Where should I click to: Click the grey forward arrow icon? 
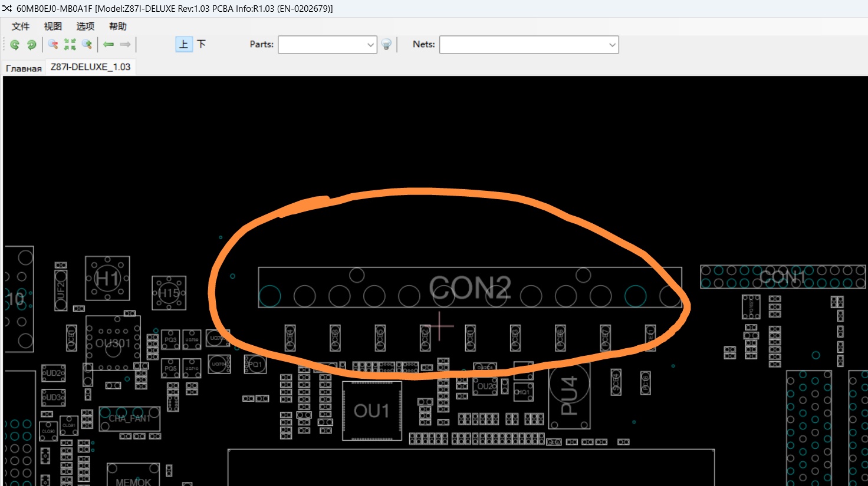(125, 45)
